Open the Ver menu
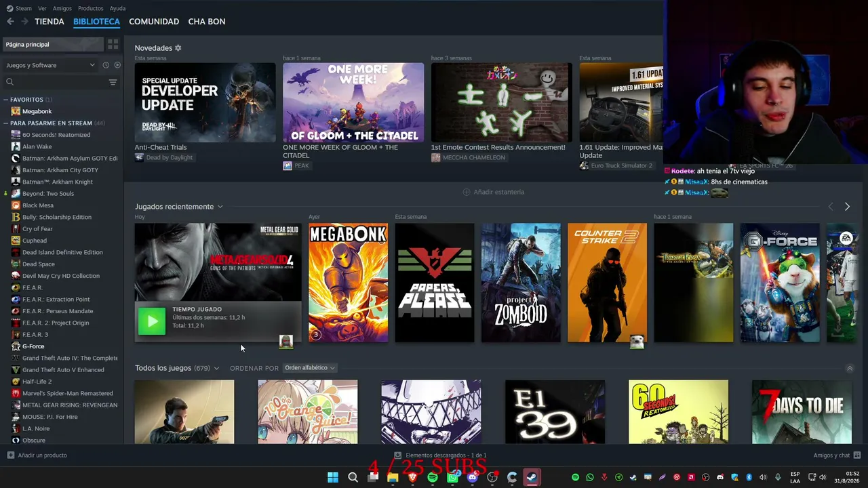The width and height of the screenshot is (868, 488). click(x=42, y=8)
